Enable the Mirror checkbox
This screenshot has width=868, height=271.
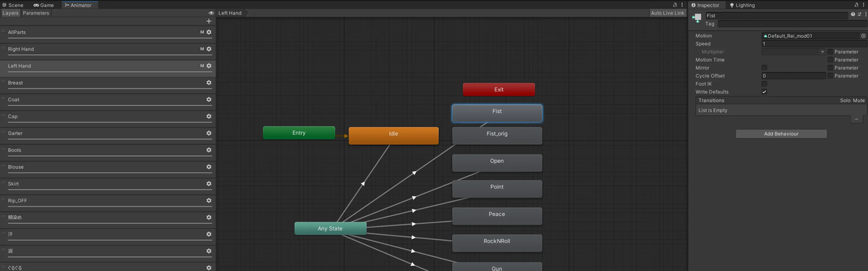(x=765, y=67)
